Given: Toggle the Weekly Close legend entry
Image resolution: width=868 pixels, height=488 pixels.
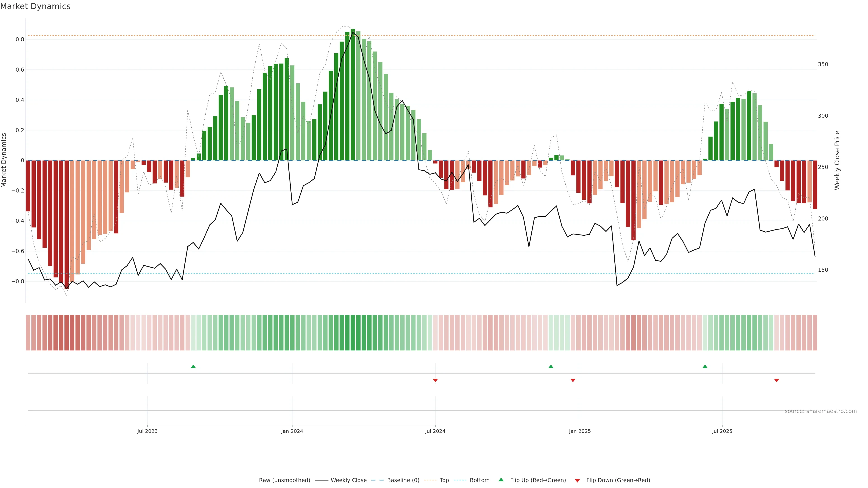Looking at the screenshot, I should [348, 480].
